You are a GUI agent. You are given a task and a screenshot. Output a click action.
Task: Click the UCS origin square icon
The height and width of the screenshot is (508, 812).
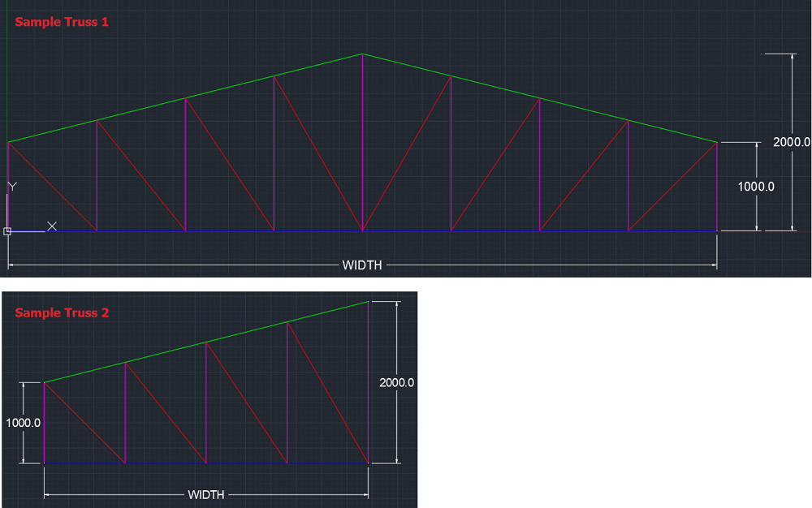(x=7, y=231)
